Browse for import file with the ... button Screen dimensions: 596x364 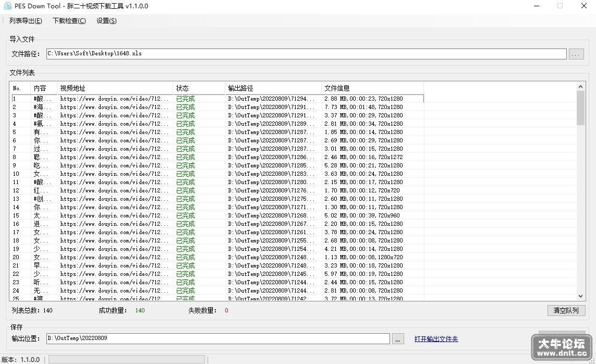click(x=576, y=54)
